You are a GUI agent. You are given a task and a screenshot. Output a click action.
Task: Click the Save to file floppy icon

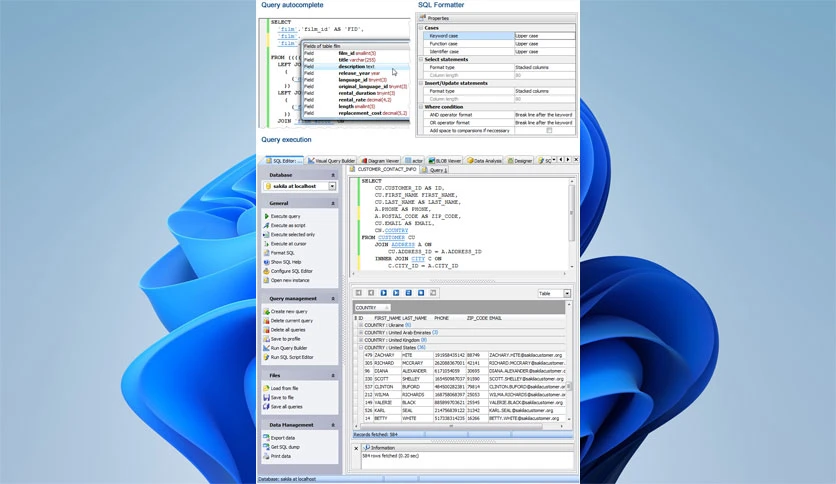pos(267,397)
